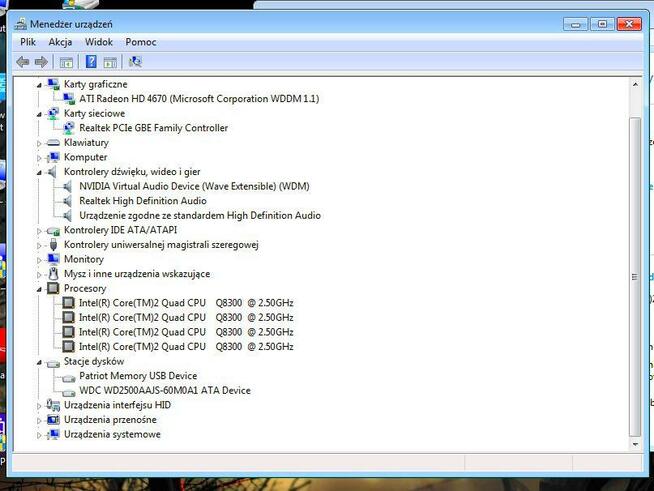
Task: Expand Urządzenia przenośne
Action: (x=39, y=421)
